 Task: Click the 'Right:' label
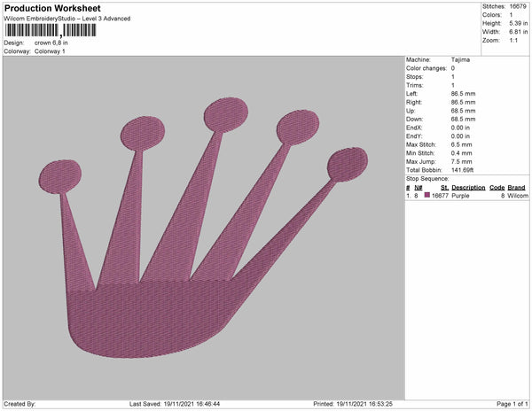pyautogui.click(x=414, y=102)
